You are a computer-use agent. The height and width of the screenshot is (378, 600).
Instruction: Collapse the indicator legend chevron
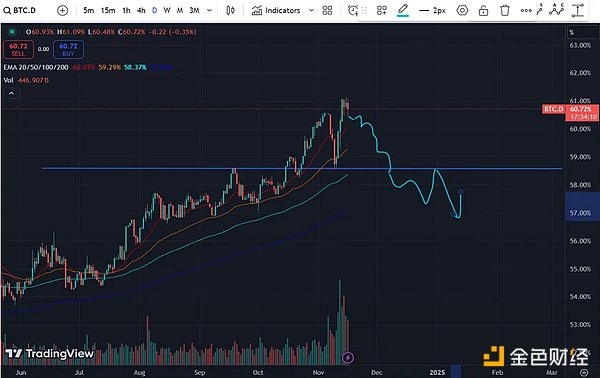point(11,93)
